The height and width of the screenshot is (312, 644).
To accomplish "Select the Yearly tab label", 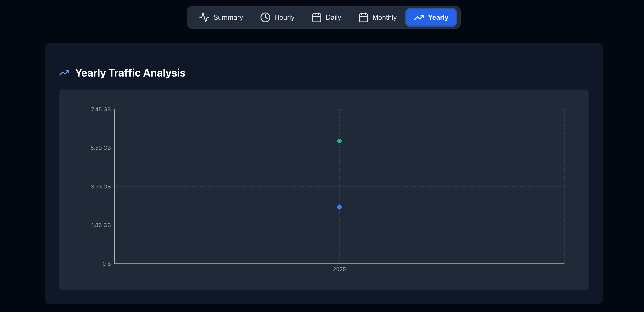I will click(438, 17).
